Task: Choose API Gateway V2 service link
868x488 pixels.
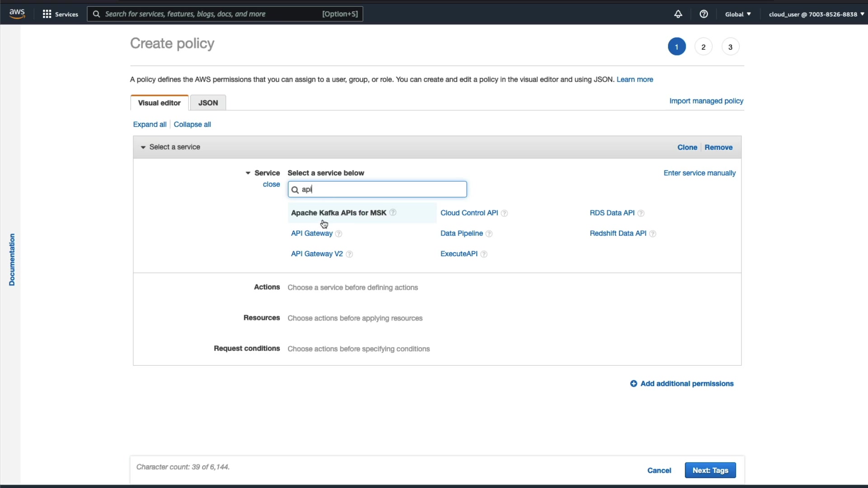Action: point(316,254)
